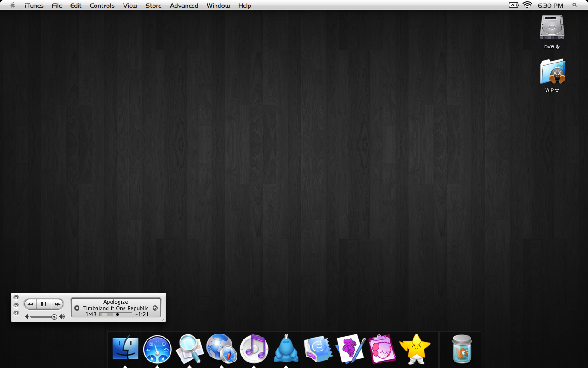Open the Controls menu
Viewport: 588px width, 368px height.
(102, 6)
